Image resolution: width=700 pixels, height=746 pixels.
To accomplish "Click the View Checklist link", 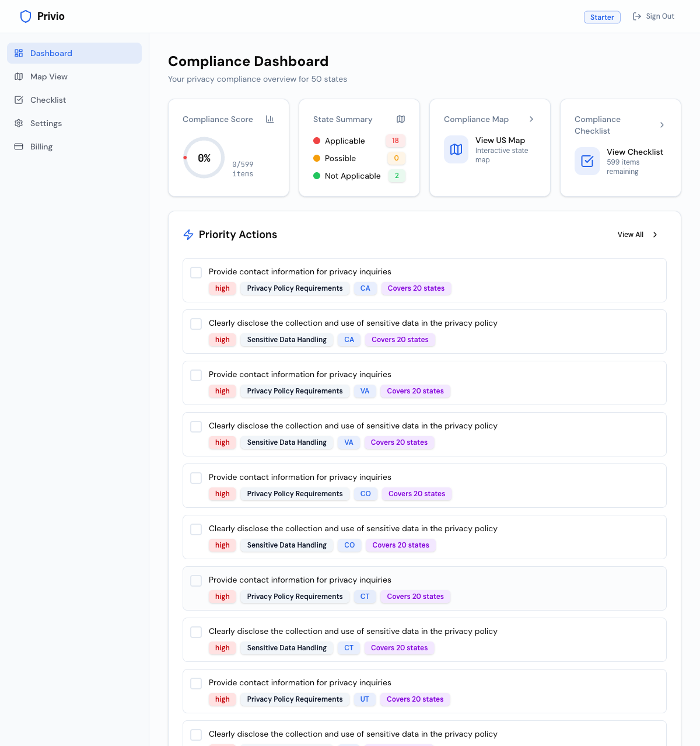I will point(635,152).
